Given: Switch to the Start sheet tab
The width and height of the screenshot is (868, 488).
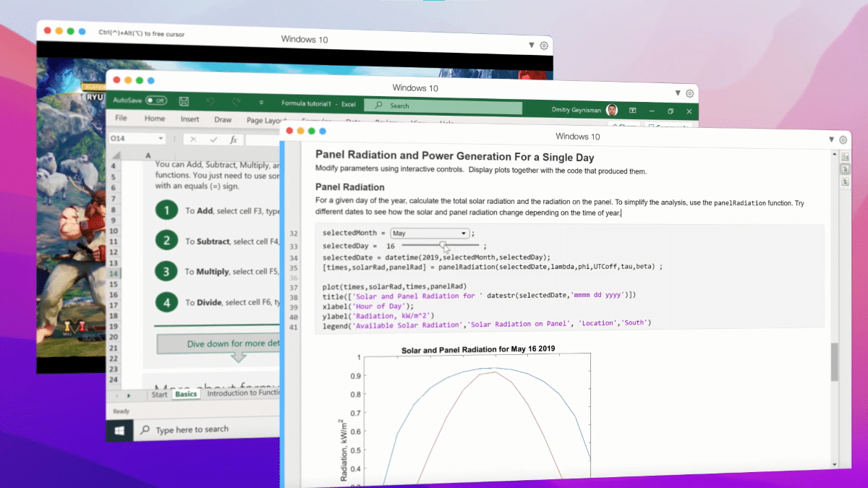Looking at the screenshot, I should pos(159,395).
